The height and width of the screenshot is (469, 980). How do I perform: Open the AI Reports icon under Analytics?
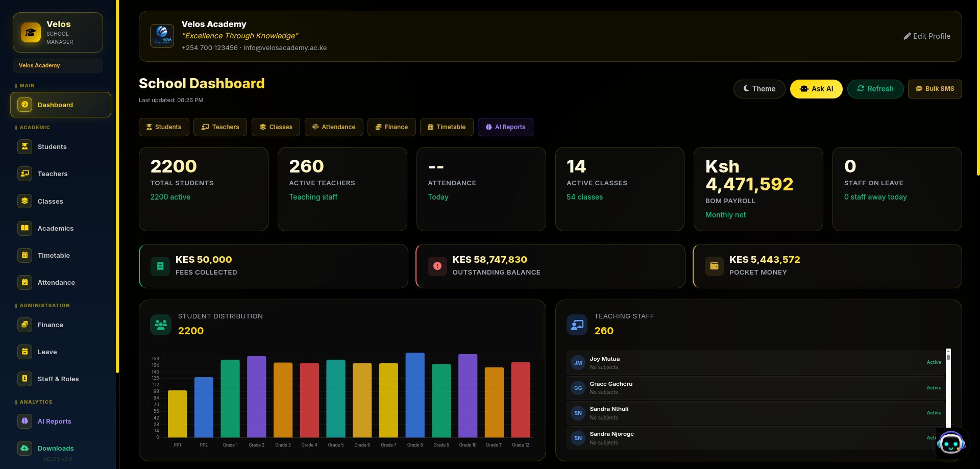[24, 421]
